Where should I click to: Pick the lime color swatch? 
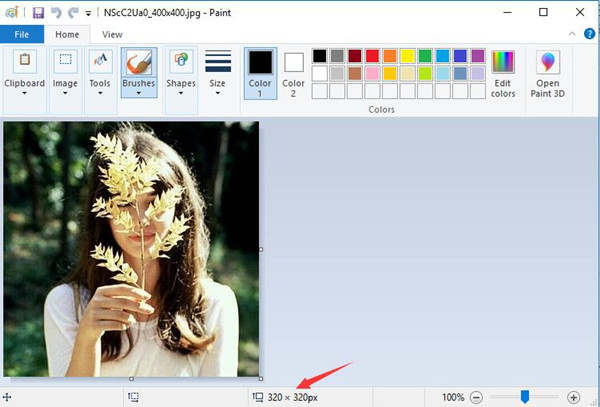[x=425, y=73]
